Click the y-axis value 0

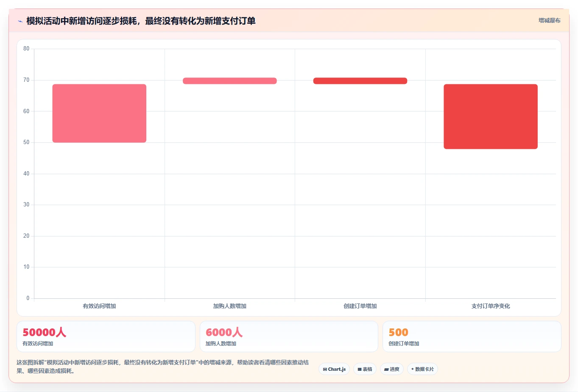[28, 298]
